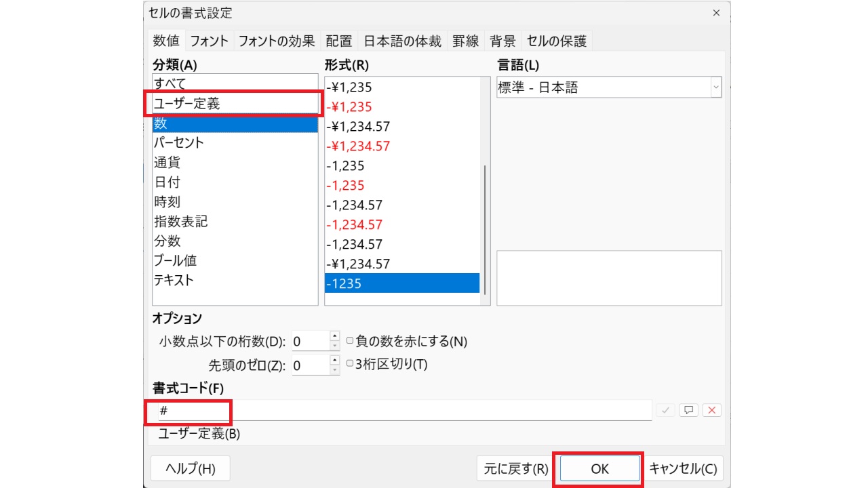Decrease leading zeros with down arrow
The height and width of the screenshot is (488, 868).
[x=334, y=370]
